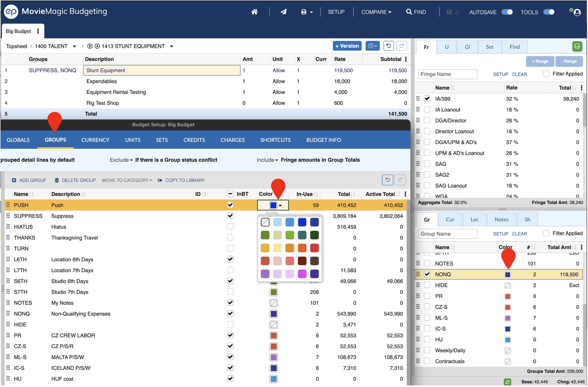Pick the no-color swatch in palette
Image resolution: width=588 pixels, height=387 pixels.
pyautogui.click(x=265, y=222)
